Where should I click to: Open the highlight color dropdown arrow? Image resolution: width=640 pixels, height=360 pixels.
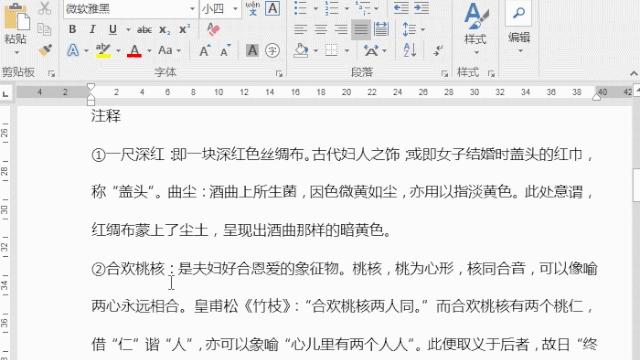pos(118,51)
